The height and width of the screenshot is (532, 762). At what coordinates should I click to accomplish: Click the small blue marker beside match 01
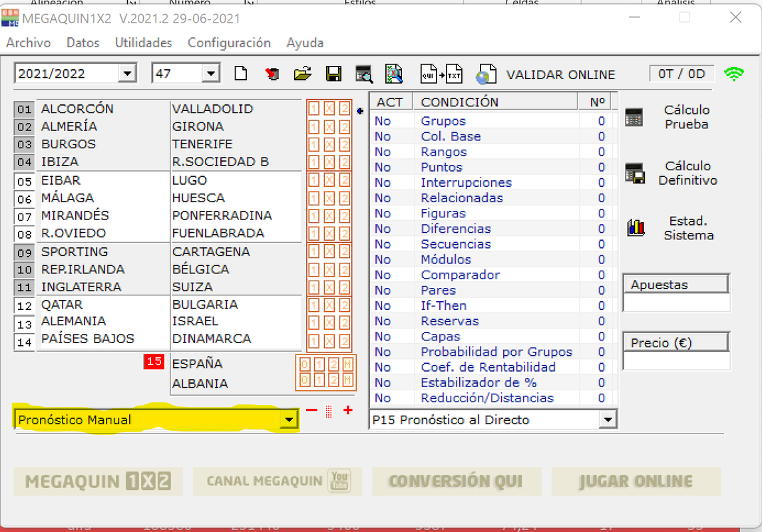pos(360,111)
